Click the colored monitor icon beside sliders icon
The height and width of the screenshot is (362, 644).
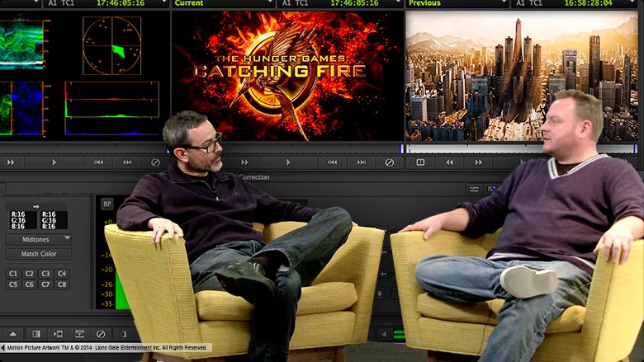point(491,189)
